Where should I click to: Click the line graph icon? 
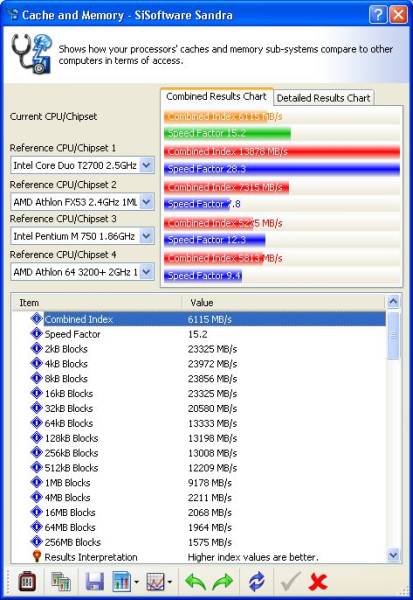coord(155,582)
